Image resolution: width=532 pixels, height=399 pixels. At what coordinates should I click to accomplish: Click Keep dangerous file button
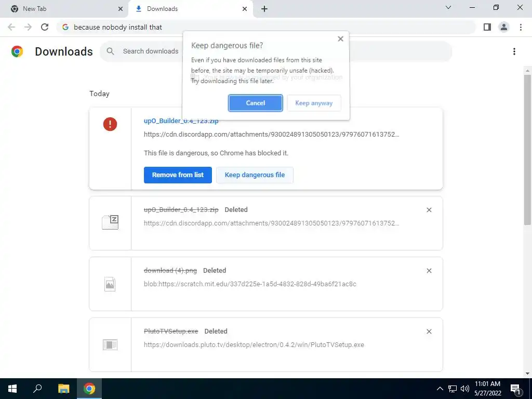click(x=255, y=175)
